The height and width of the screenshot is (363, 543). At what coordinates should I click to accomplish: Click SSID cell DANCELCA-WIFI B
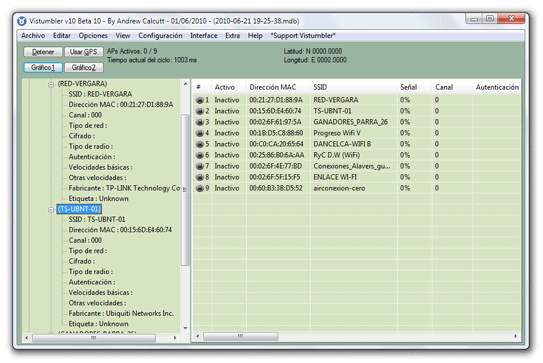pyautogui.click(x=342, y=144)
